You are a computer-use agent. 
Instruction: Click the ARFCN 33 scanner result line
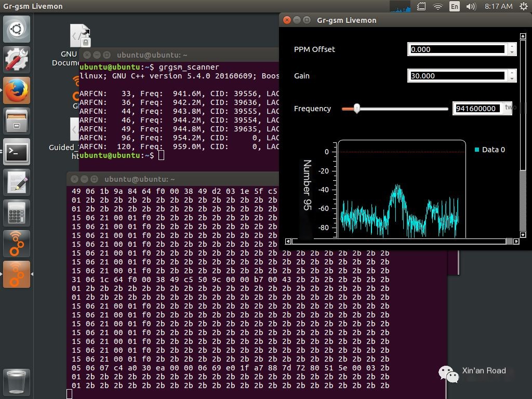click(x=179, y=94)
